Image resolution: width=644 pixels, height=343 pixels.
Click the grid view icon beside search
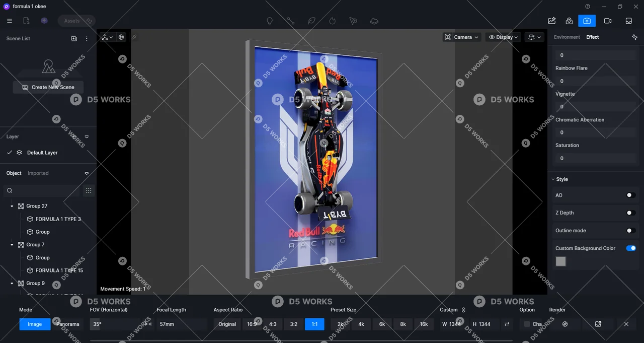point(89,190)
